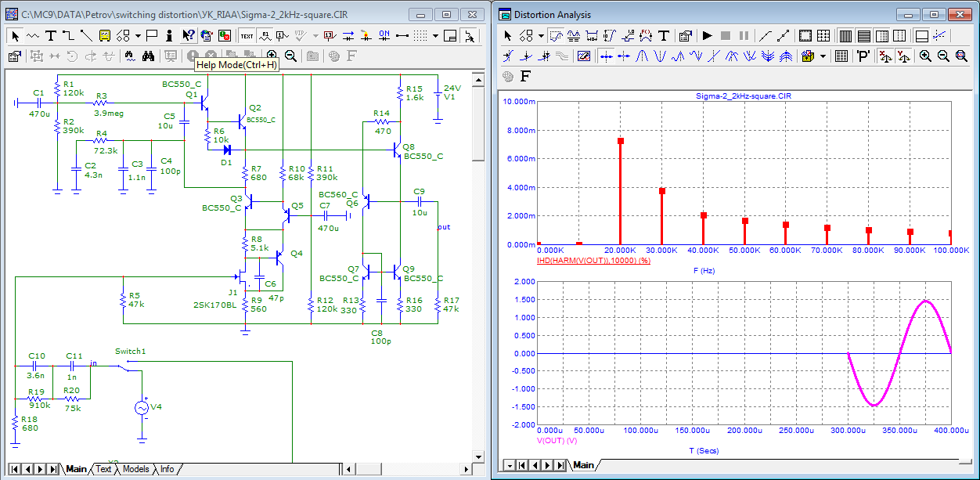The height and width of the screenshot is (480, 980).
Task: Click the Peak cursor function icon
Action: (x=641, y=56)
